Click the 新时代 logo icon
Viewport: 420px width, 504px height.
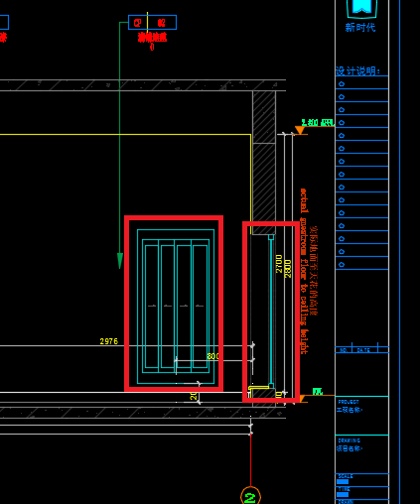click(361, 9)
